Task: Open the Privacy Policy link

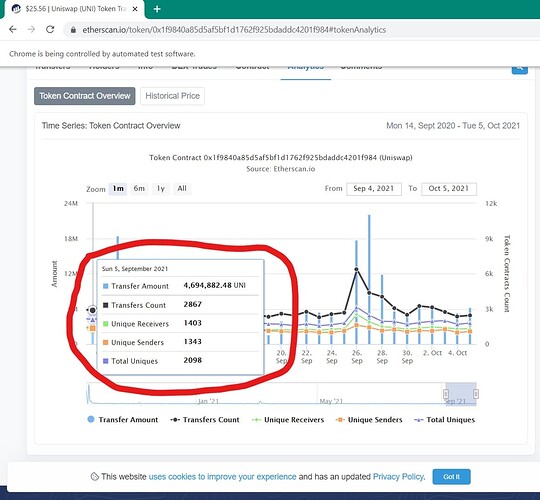Action: coord(399,477)
